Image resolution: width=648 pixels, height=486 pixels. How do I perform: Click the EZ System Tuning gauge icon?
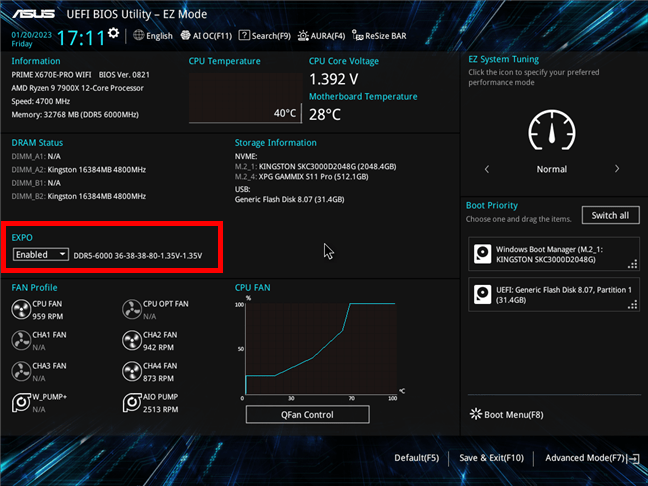pyautogui.click(x=552, y=131)
